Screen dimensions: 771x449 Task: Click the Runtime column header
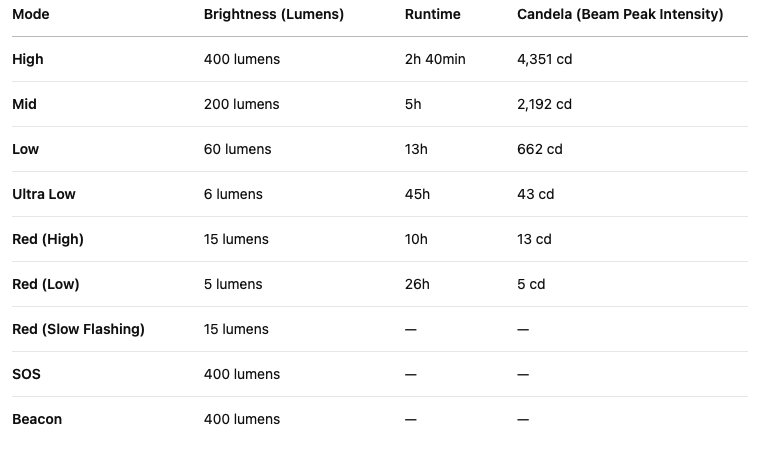432,15
